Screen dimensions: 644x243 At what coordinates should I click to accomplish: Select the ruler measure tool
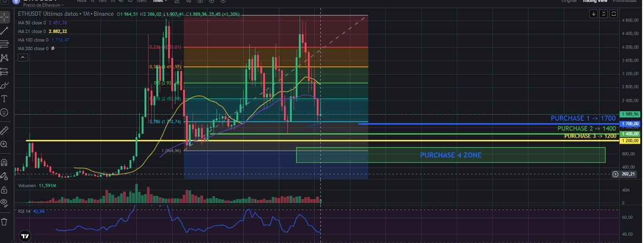tap(5, 130)
